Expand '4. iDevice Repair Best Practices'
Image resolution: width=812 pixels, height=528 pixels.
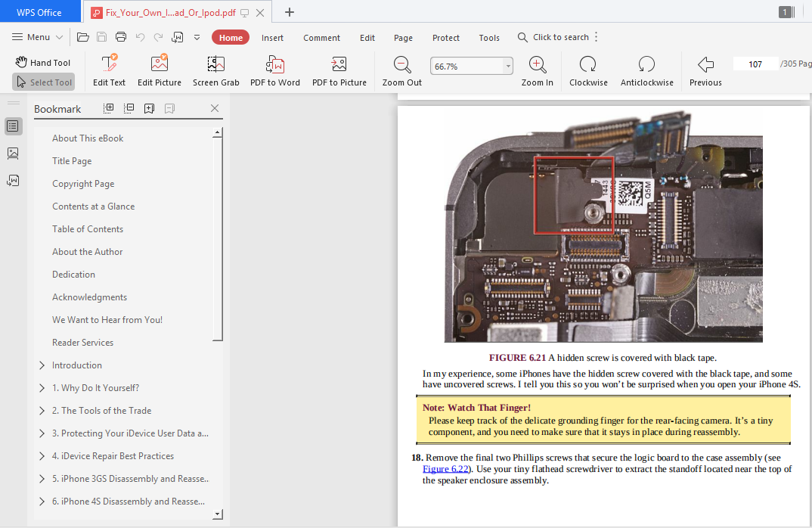point(42,456)
